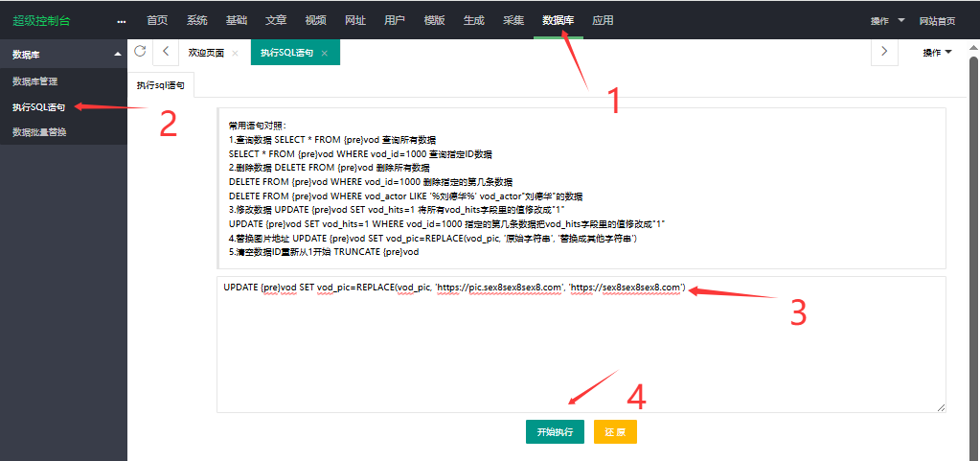Click the 还原 reset button
This screenshot has width=980, height=461.
[616, 431]
